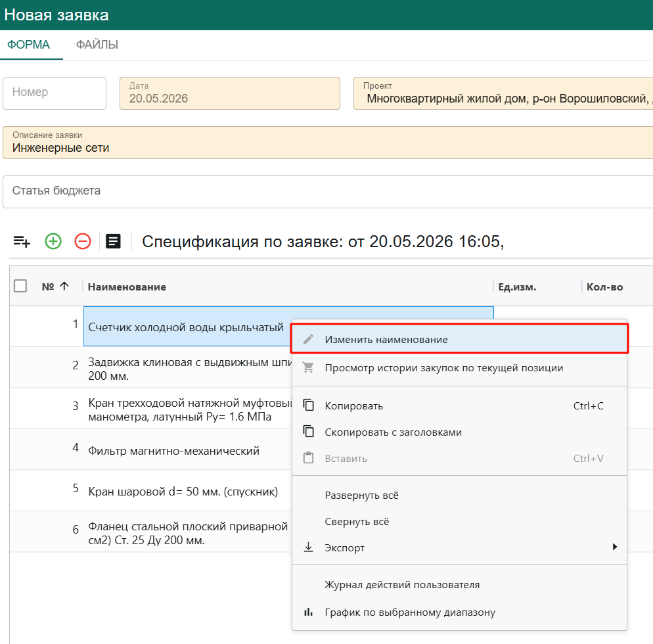This screenshot has height=644, width=653.
Task: Click the black document notes icon
Action: point(113,241)
